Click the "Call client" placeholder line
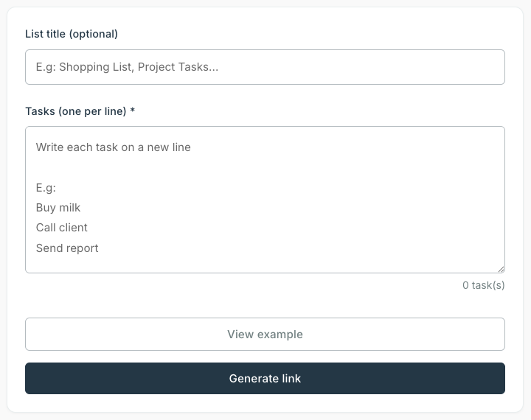531x420 pixels. [x=62, y=228]
